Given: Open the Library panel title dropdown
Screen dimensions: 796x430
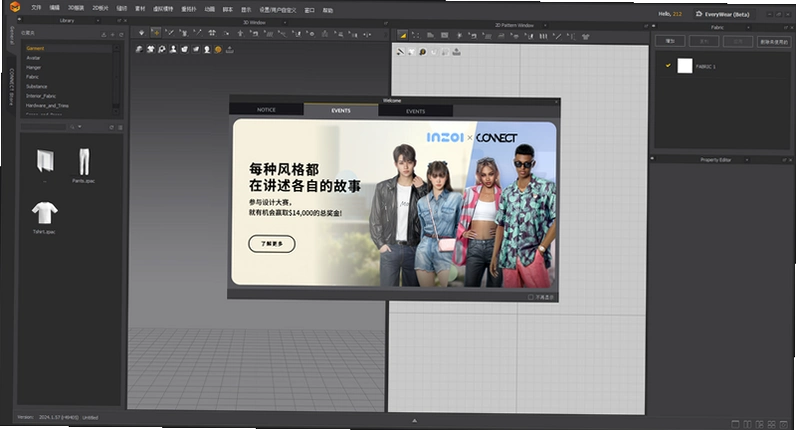Looking at the screenshot, I should coord(97,21).
